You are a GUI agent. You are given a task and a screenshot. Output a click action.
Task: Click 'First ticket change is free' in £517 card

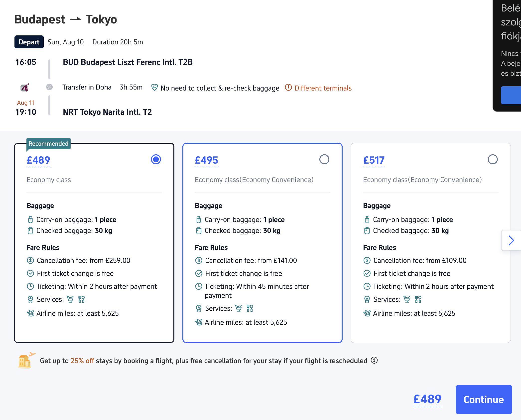click(x=412, y=273)
